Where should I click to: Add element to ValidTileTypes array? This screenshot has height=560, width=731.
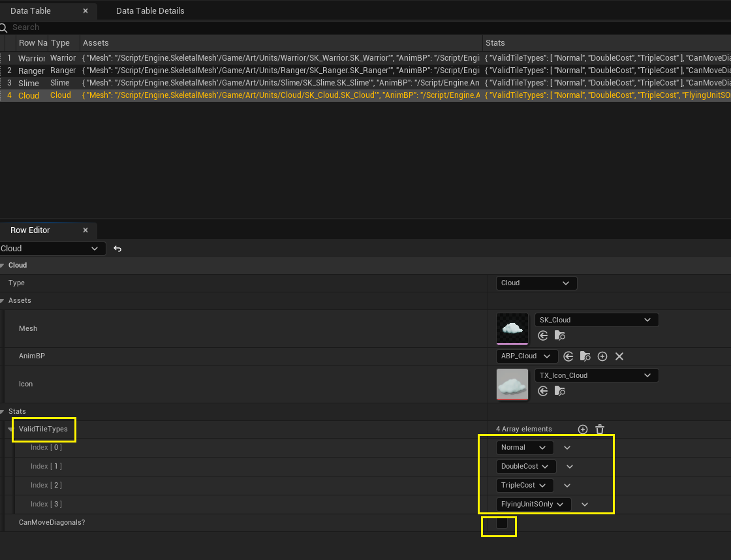pyautogui.click(x=583, y=429)
